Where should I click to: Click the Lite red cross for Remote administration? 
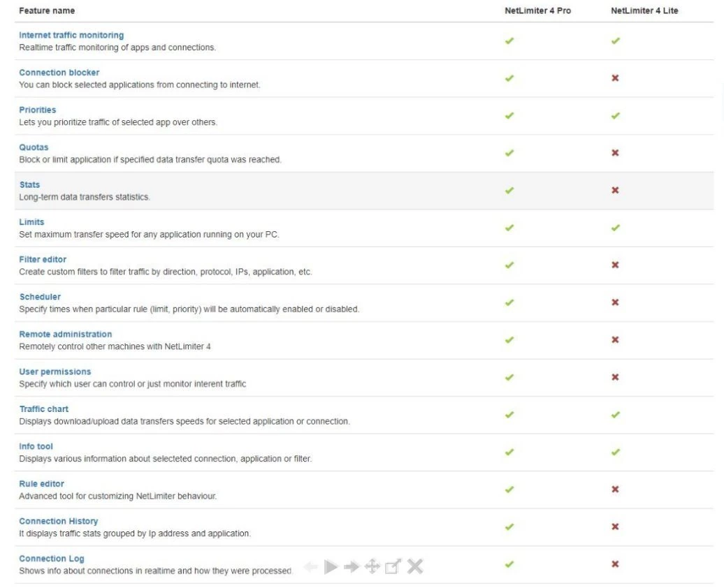615,339
